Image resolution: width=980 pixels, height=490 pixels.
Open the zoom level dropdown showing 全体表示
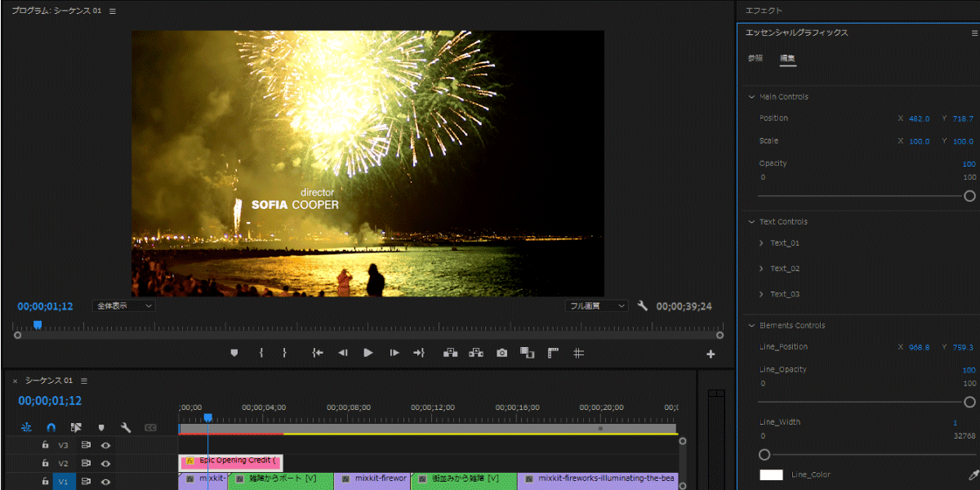(123, 305)
